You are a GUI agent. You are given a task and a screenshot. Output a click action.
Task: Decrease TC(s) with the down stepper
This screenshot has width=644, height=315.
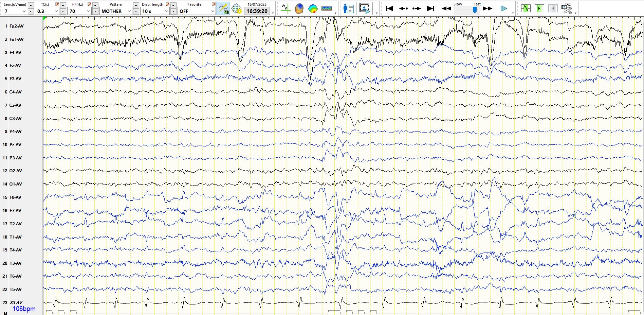(63, 11)
